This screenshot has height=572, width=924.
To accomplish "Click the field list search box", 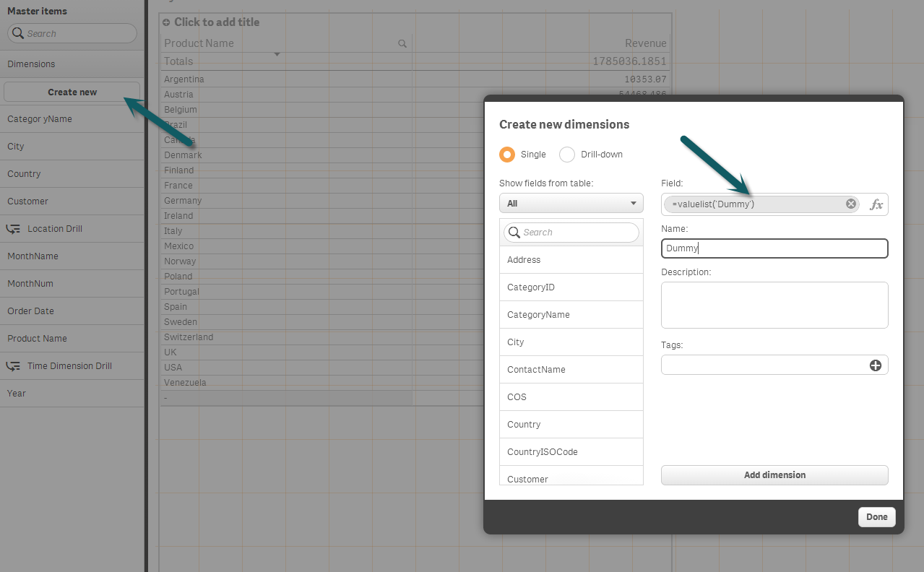I will click(572, 233).
